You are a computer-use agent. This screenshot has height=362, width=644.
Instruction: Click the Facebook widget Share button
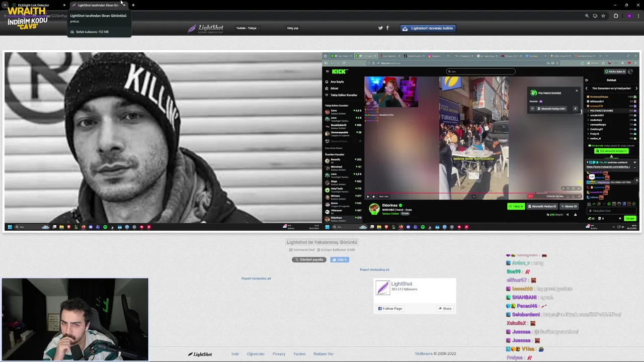[445, 309]
